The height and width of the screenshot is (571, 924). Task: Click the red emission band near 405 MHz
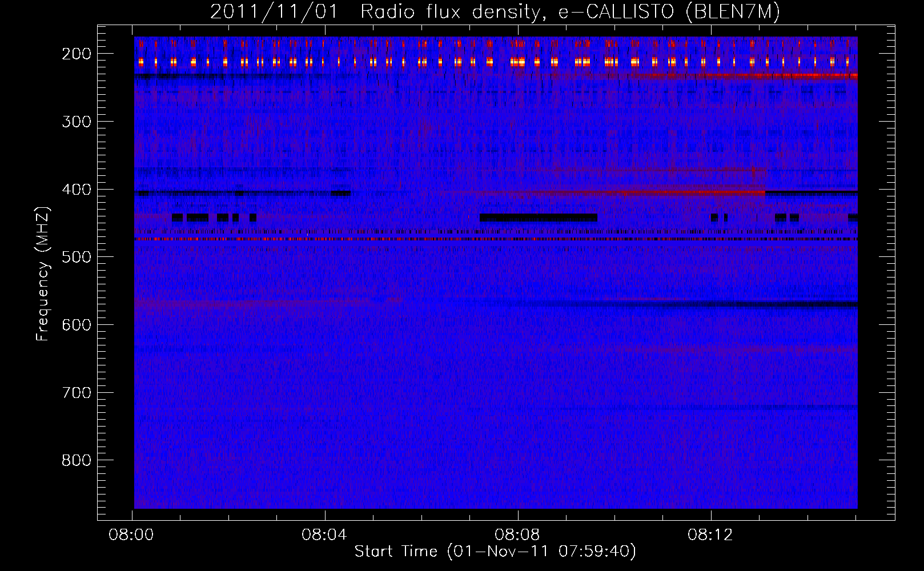[x=645, y=193]
